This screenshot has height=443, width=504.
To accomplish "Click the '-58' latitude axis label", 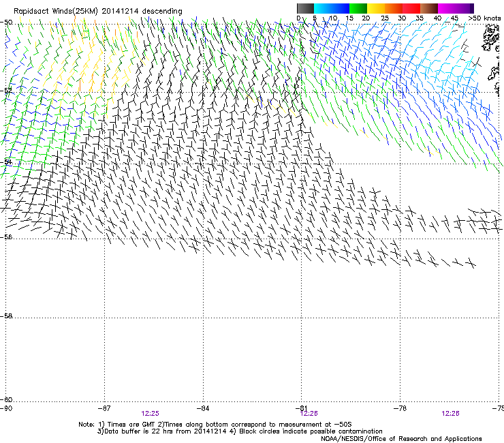I will 6,316.
